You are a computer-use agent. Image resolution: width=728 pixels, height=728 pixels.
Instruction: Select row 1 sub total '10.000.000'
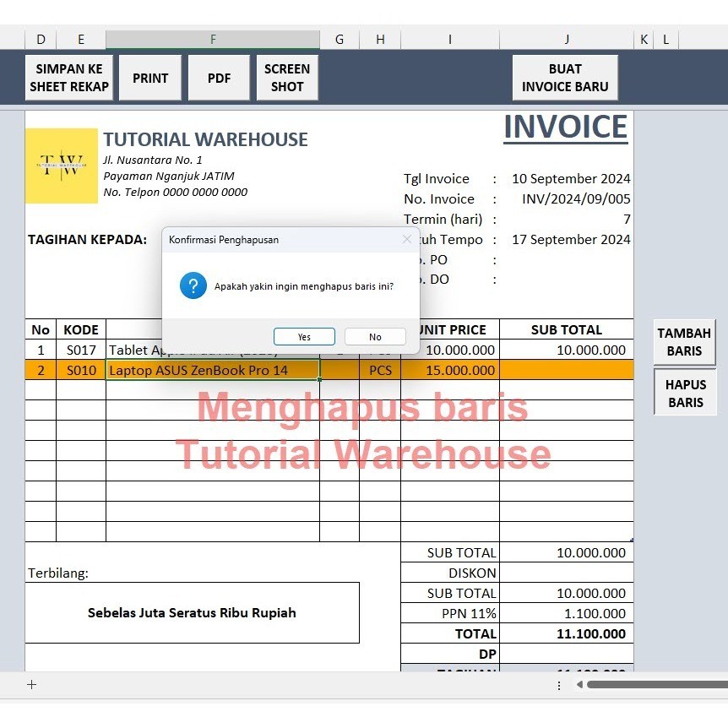click(x=567, y=350)
